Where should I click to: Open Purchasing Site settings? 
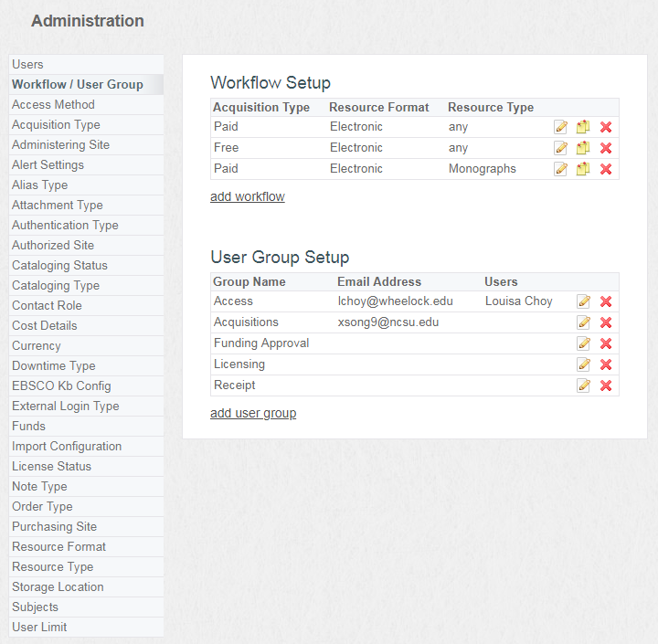pos(86,527)
